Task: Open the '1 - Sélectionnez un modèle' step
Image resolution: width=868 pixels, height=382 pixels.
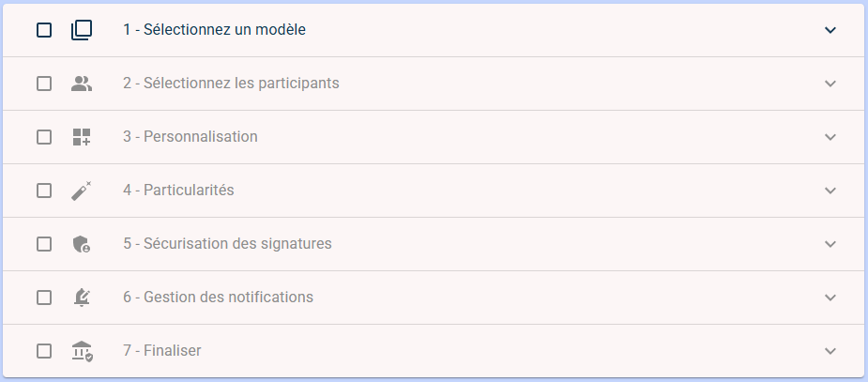Action: 214,30
